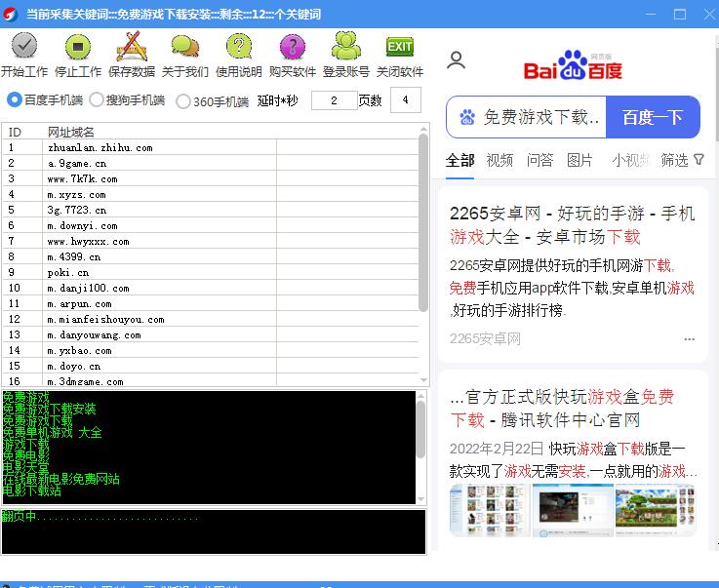Image resolution: width=719 pixels, height=588 pixels.
Task: Click the 关闭软件 EXIT icon
Action: point(399,47)
